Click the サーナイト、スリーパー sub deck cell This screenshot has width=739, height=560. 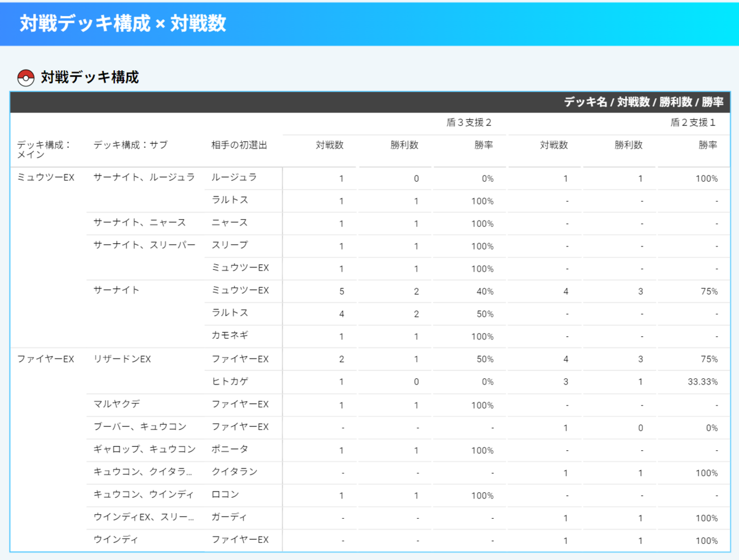pos(144,245)
